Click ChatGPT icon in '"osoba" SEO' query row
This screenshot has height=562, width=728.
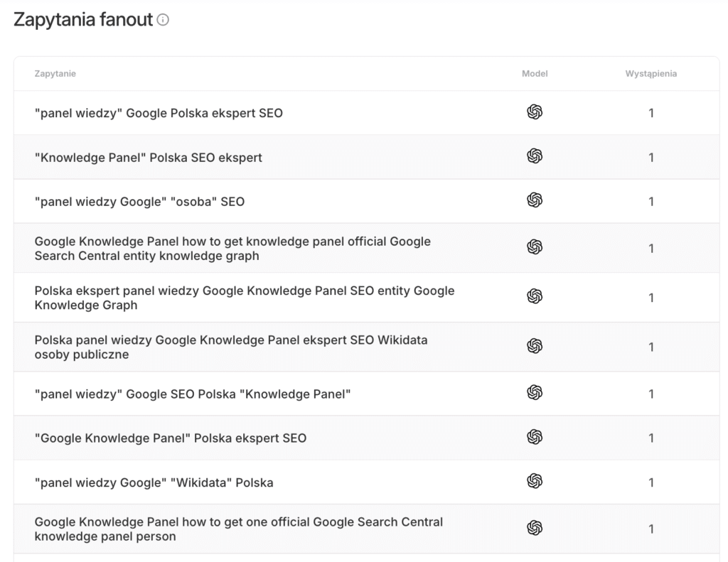point(535,200)
